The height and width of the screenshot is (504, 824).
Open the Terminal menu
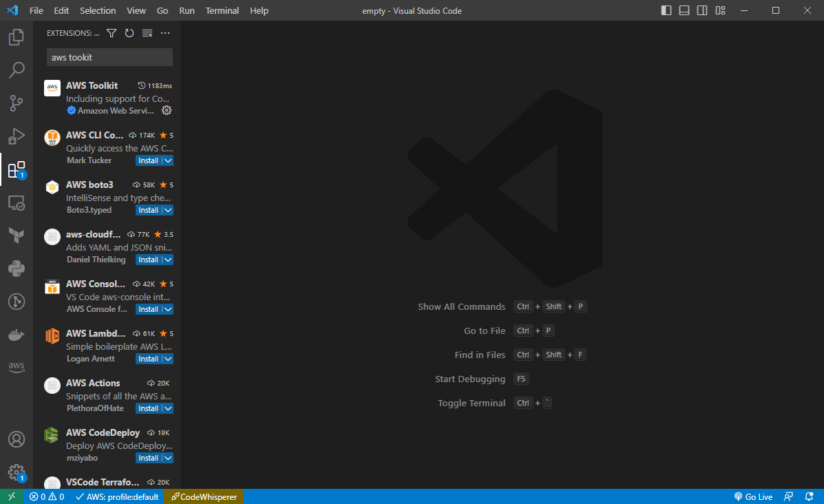point(222,10)
